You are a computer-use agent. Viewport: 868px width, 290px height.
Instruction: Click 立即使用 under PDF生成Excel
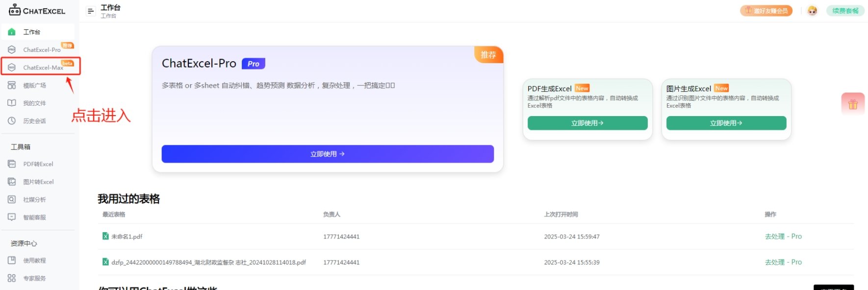[x=587, y=123]
